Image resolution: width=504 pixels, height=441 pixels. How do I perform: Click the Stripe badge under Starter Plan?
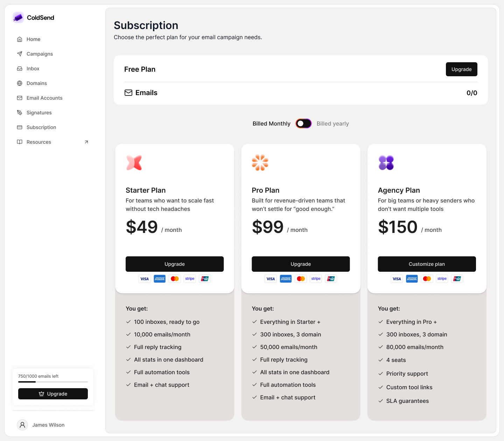[190, 279]
